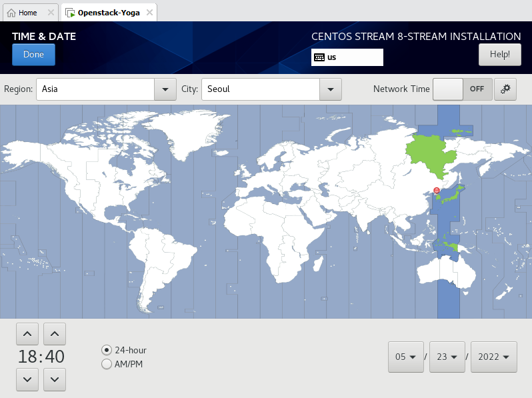Close the Home tab
The image size is (532, 398).
(51, 13)
